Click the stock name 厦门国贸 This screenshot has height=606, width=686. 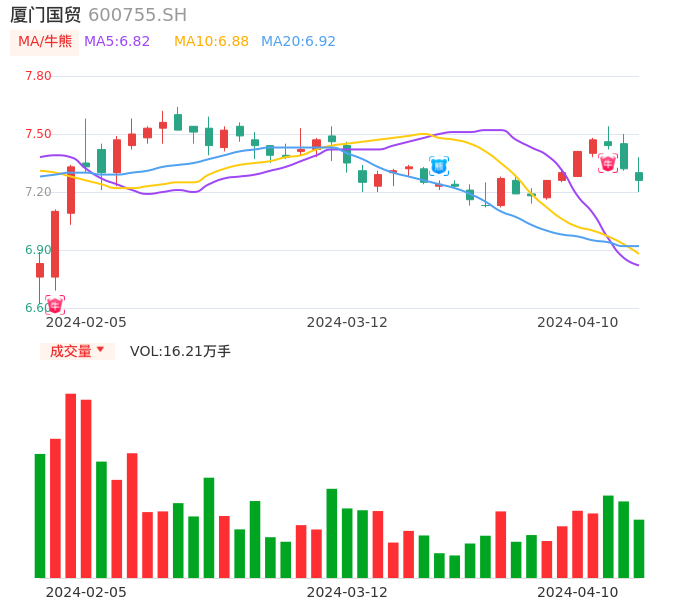click(x=45, y=15)
